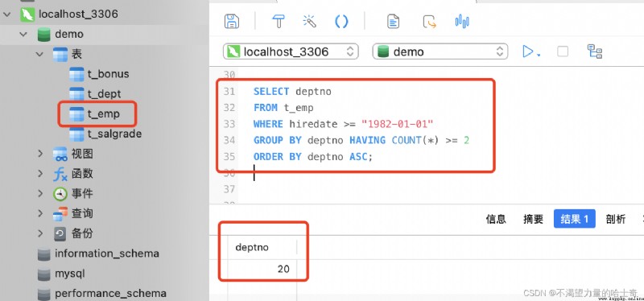Click the Explain query plan icon

(x=595, y=52)
